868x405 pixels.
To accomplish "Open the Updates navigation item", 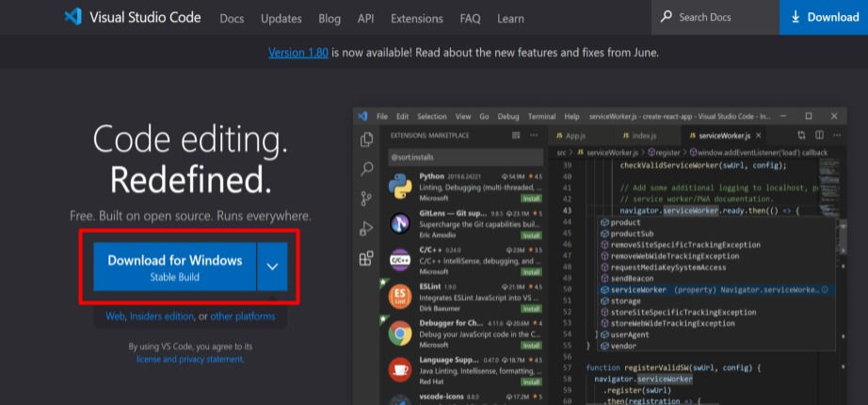I will click(x=281, y=18).
